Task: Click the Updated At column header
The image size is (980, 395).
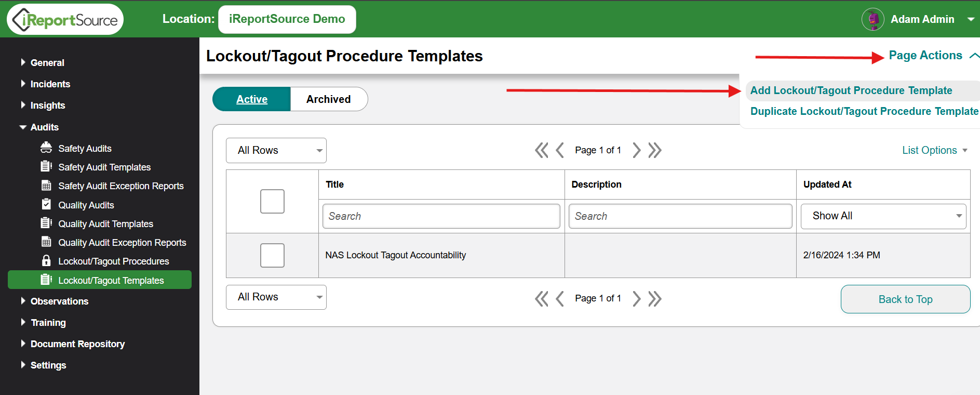Action: click(x=827, y=185)
